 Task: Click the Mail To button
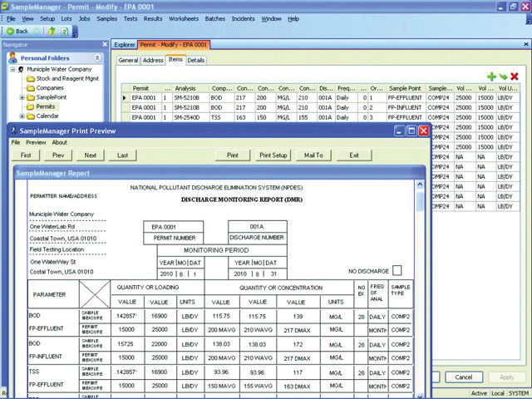tap(313, 155)
